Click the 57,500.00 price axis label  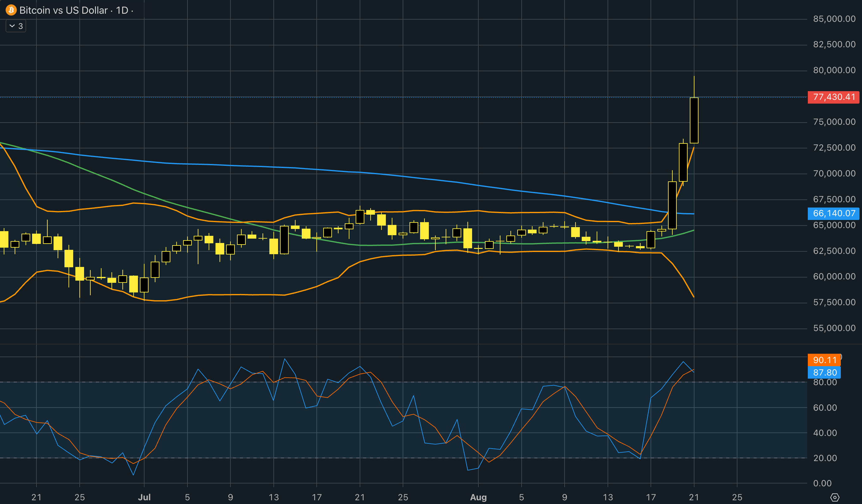[x=834, y=302]
